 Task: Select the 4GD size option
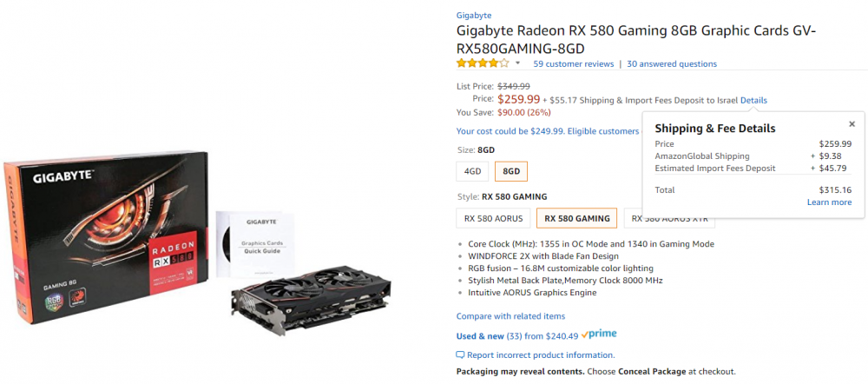(472, 171)
